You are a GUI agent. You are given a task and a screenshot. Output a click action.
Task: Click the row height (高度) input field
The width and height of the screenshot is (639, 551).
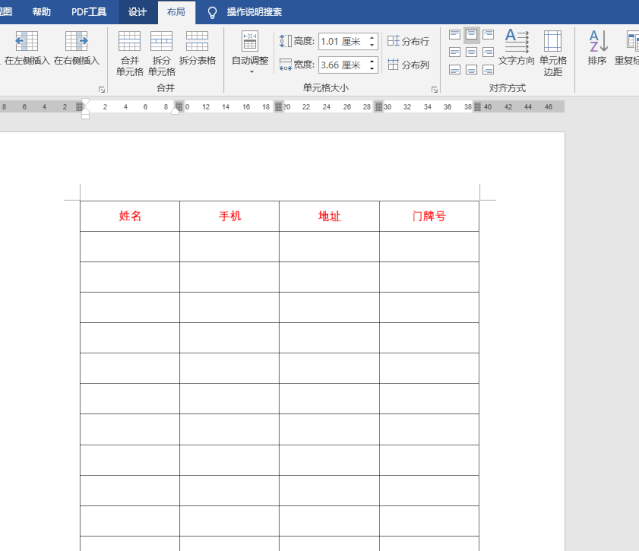tap(343, 41)
